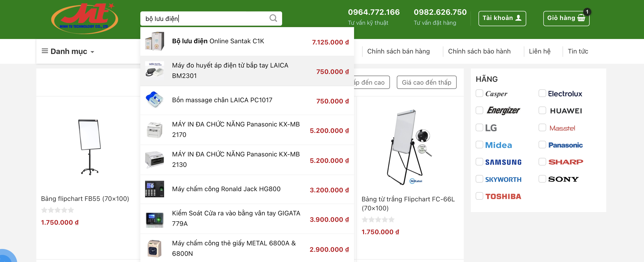Click the LAICA foot massage tub image
Viewport: 644px width, 262px height.
(x=155, y=100)
